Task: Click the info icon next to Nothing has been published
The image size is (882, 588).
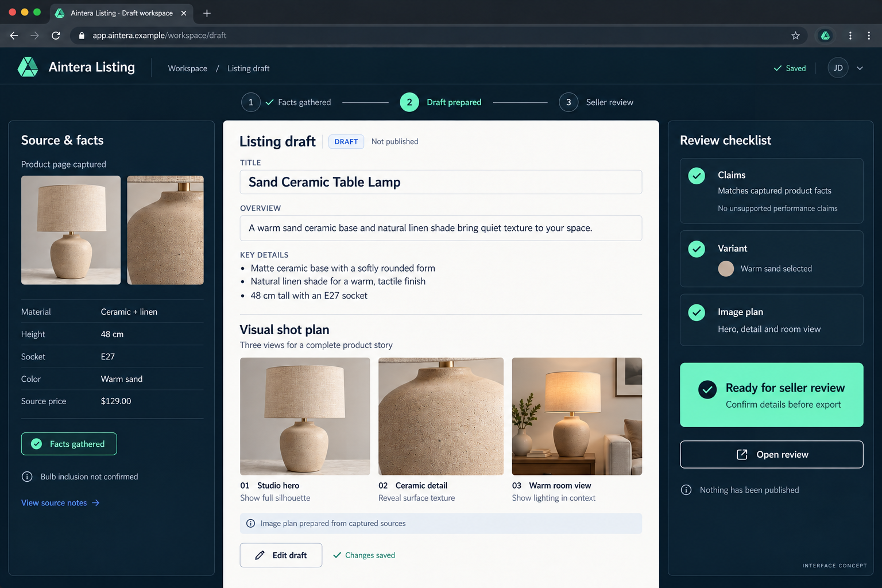Action: click(x=686, y=490)
